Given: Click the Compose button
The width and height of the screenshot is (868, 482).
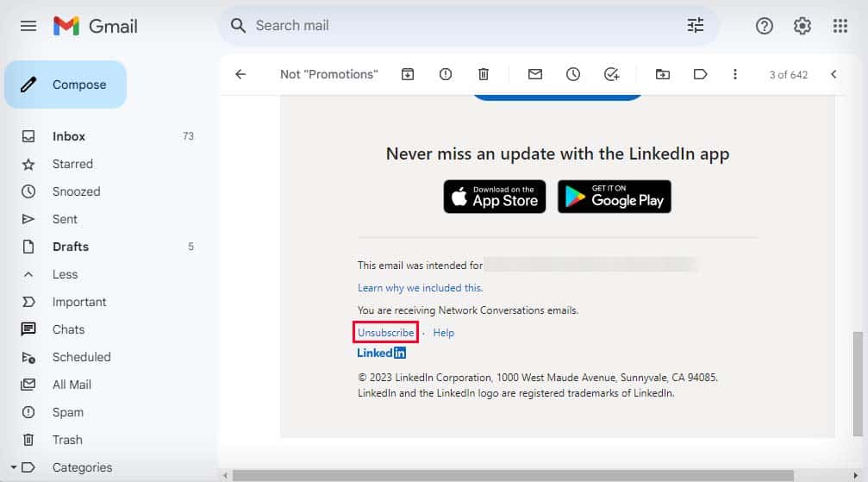Looking at the screenshot, I should [66, 85].
